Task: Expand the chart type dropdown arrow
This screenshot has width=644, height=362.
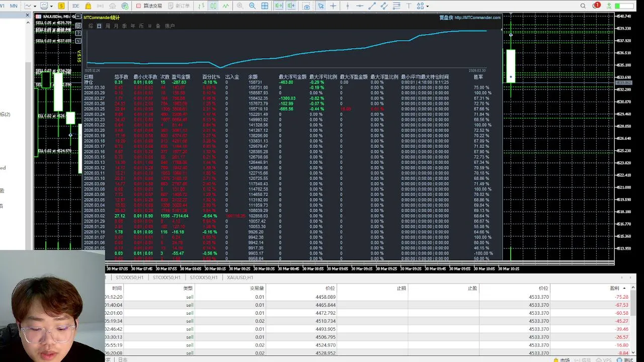Action: pyautogui.click(x=35, y=6)
